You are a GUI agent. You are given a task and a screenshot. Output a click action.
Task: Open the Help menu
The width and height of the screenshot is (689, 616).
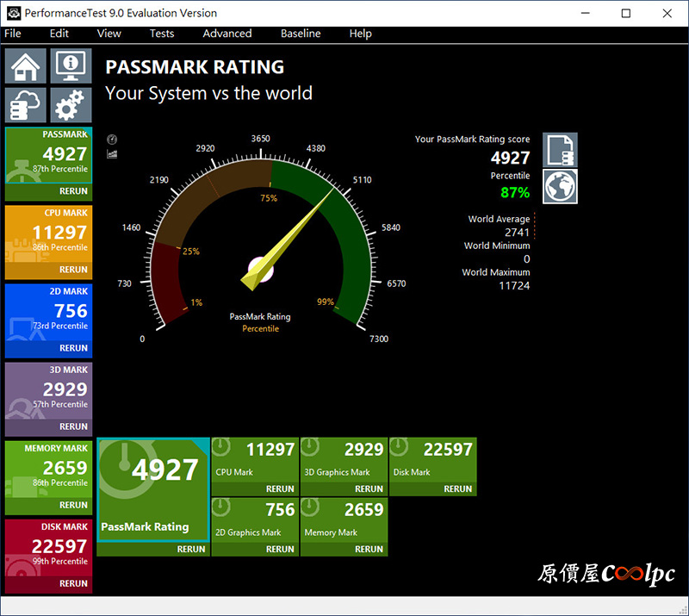pyautogui.click(x=360, y=34)
